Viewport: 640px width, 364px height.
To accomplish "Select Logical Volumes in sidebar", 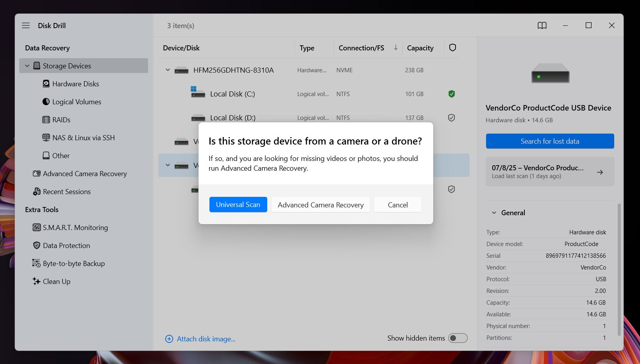I will (77, 102).
